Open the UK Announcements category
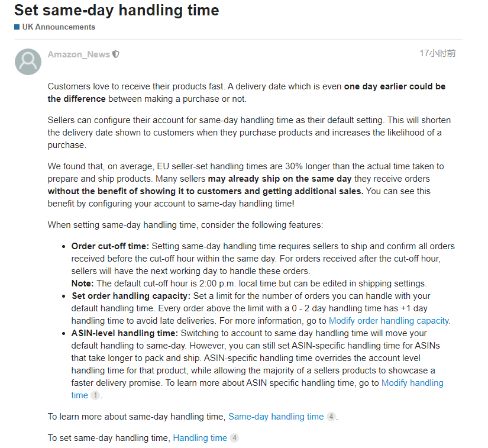 (59, 27)
